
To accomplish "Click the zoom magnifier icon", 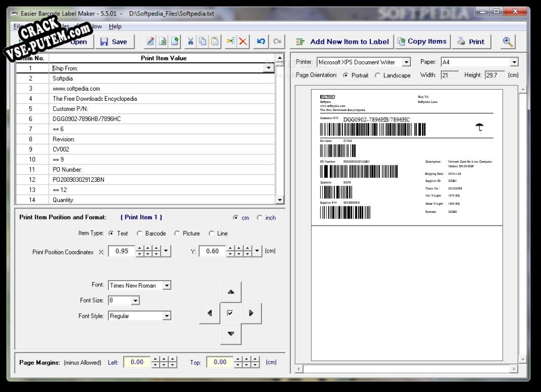I will click(508, 42).
